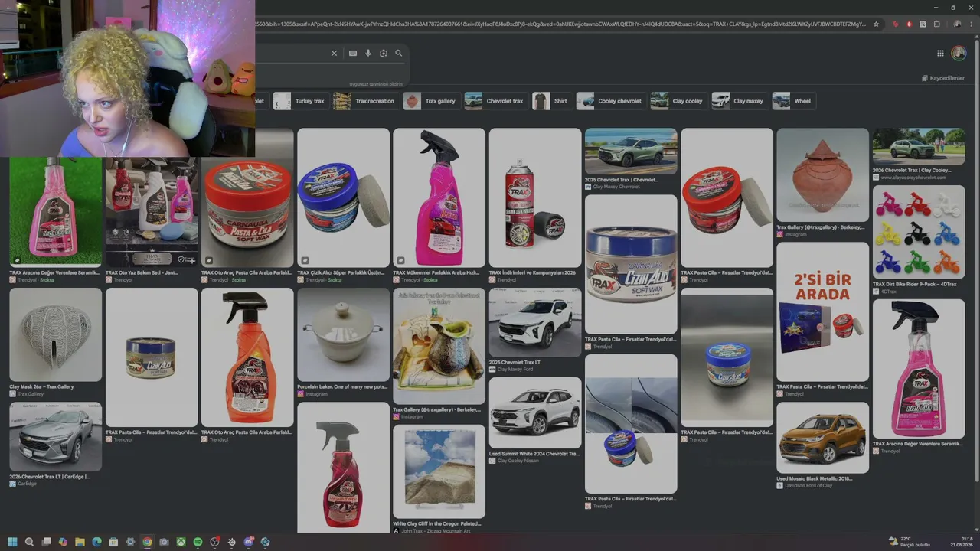The image size is (980, 551).
Task: Open the 2025 Chevrolet Trax LT link
Action: (514, 363)
